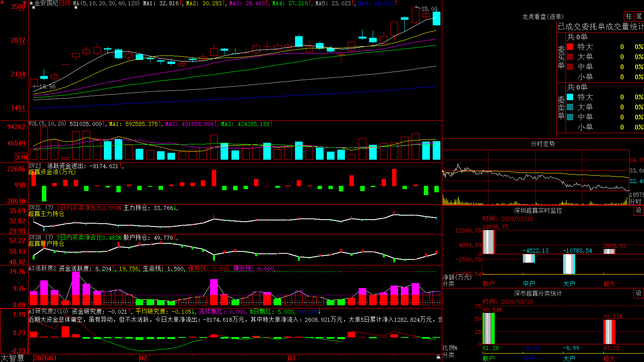Viewport: 644px width, 362px height.
Task: Click the -4522.13 中户 bar in realtime monitor
Action: pos(529,258)
